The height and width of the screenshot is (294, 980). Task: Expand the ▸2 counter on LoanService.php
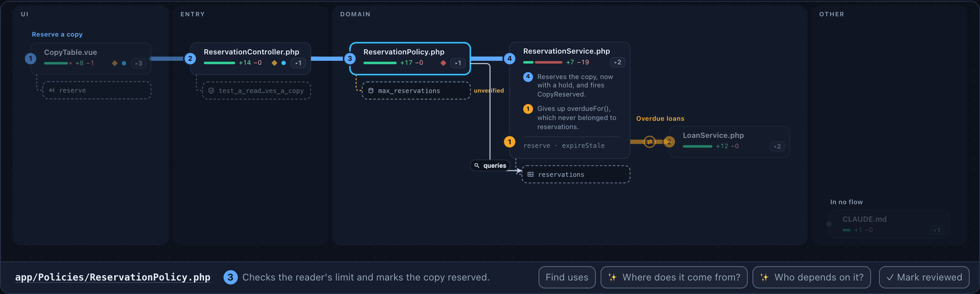pos(778,146)
